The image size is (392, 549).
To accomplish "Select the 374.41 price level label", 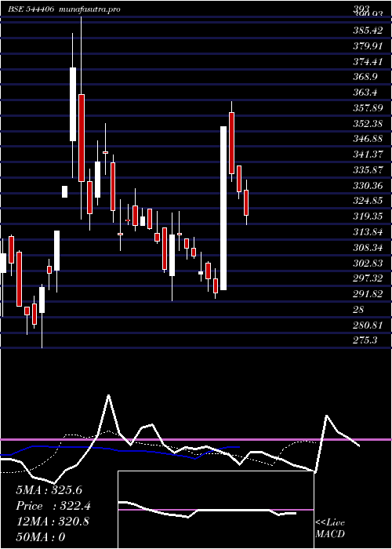I will [368, 62].
